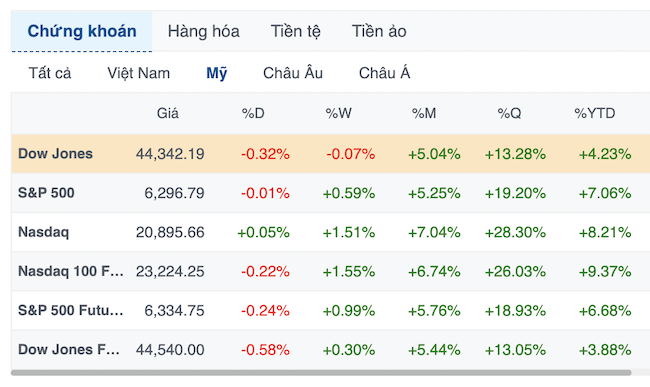Screen dimensions: 650x387
Task: Open the Nasdaq index row
Action: (x=330, y=232)
